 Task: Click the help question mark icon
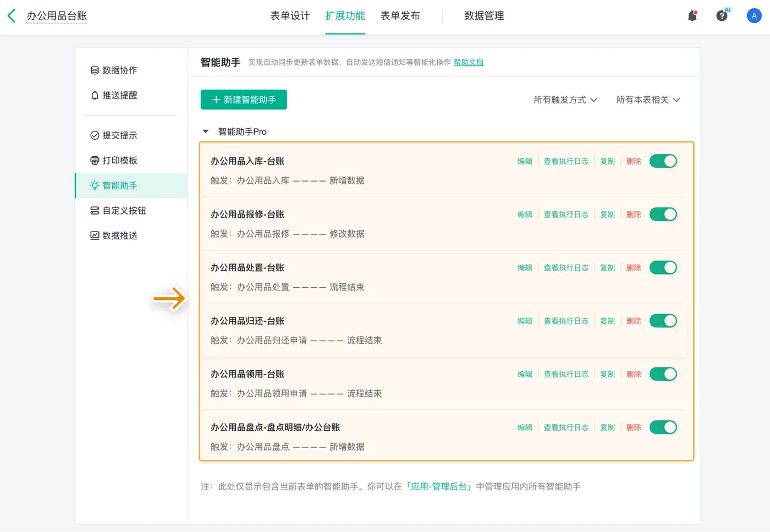tap(722, 16)
